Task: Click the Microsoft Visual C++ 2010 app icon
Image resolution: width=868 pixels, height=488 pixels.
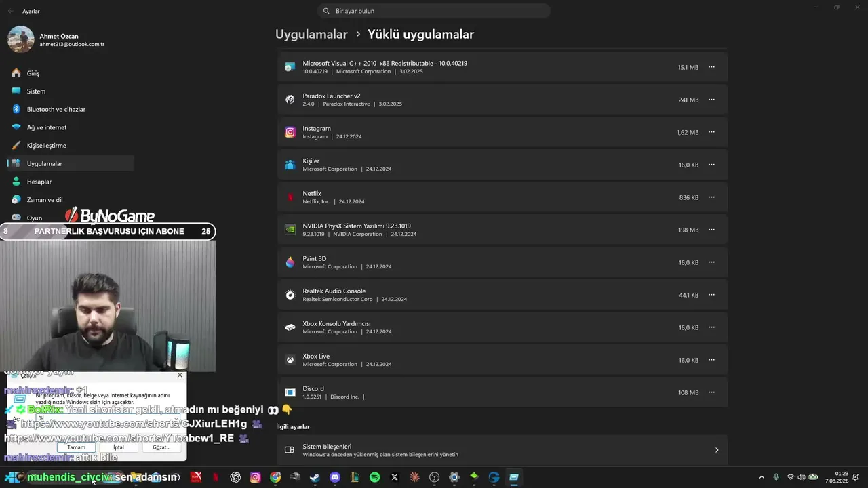Action: [290, 67]
